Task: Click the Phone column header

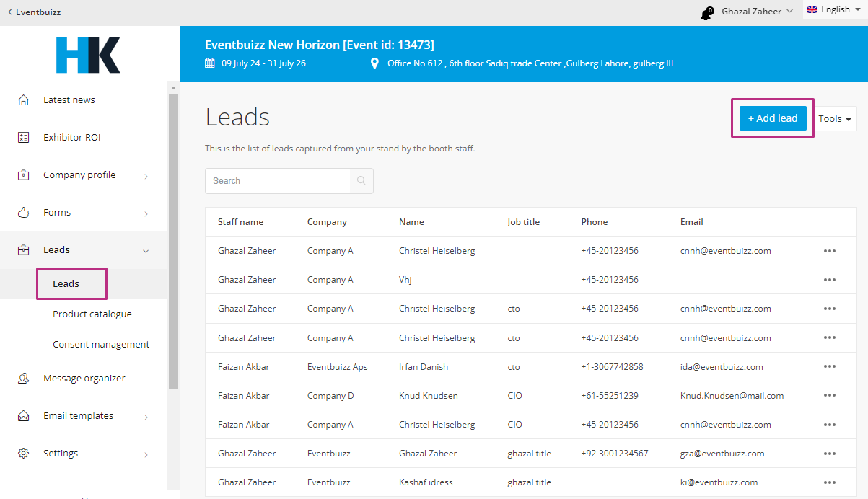Action: (595, 222)
